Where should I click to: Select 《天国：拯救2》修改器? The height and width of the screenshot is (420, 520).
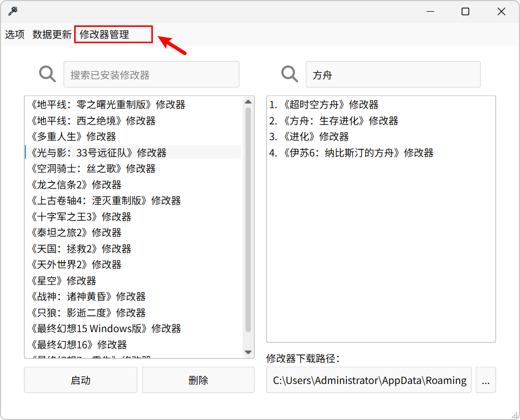(133, 248)
